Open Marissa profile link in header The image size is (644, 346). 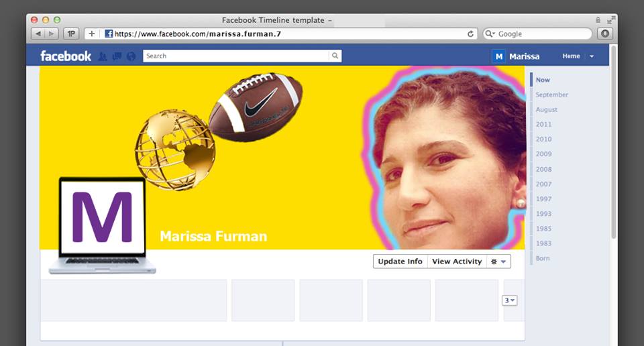pyautogui.click(x=525, y=56)
